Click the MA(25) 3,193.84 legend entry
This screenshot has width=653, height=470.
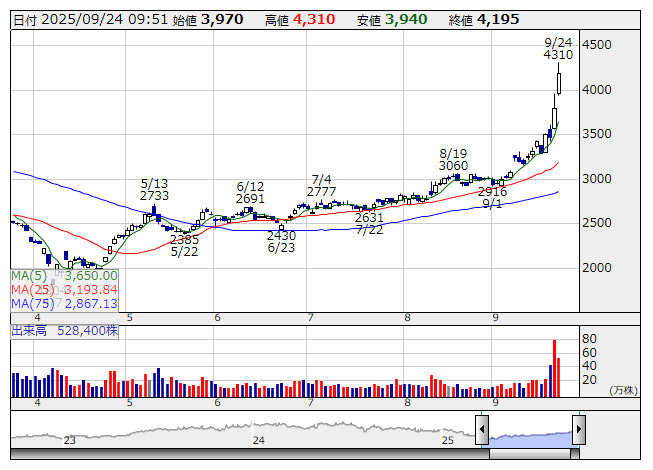click(x=64, y=289)
